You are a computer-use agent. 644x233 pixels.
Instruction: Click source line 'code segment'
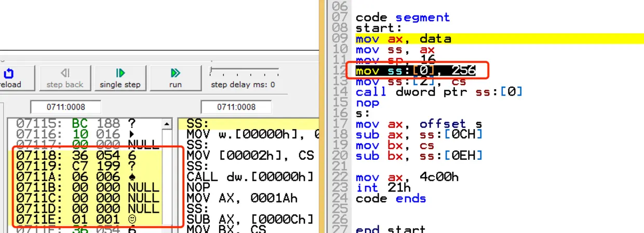pyautogui.click(x=403, y=17)
